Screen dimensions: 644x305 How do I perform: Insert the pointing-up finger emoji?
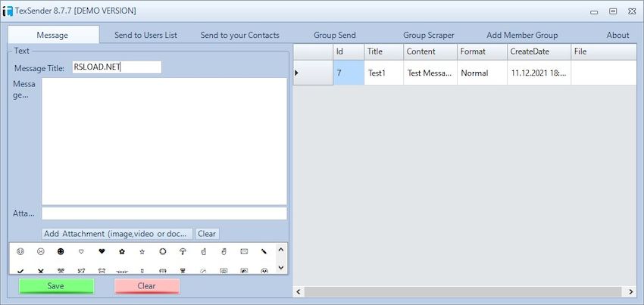[203, 251]
